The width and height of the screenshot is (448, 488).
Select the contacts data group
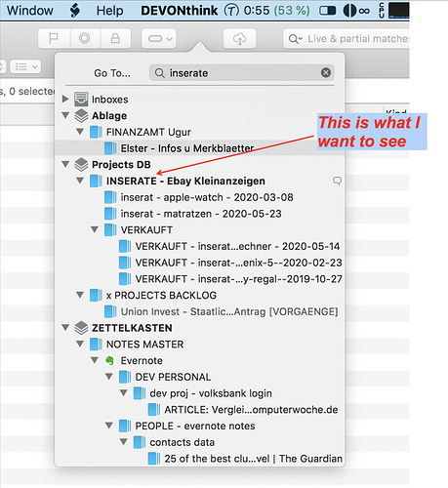pos(182,442)
